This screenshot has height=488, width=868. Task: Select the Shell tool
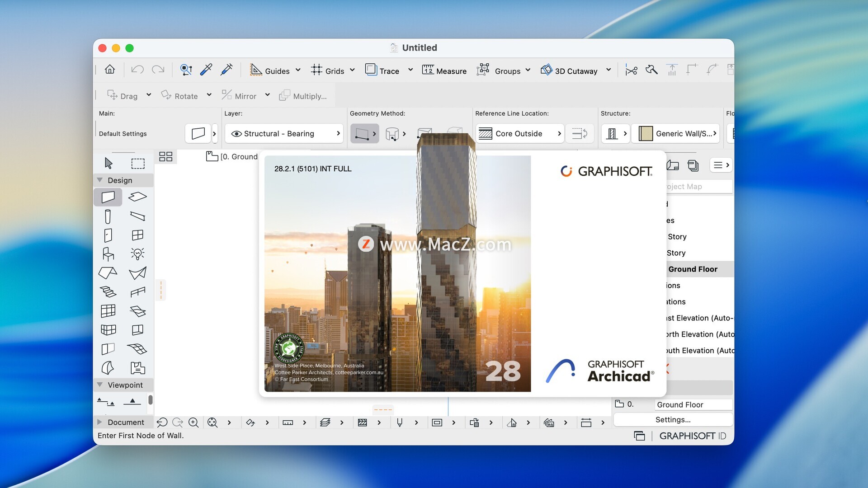(x=137, y=273)
